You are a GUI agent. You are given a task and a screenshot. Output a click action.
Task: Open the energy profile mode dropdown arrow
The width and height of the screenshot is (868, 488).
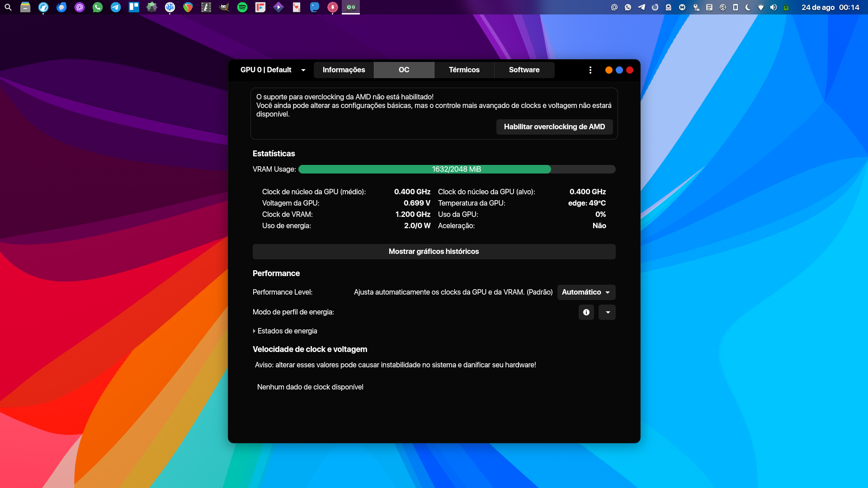click(x=607, y=312)
